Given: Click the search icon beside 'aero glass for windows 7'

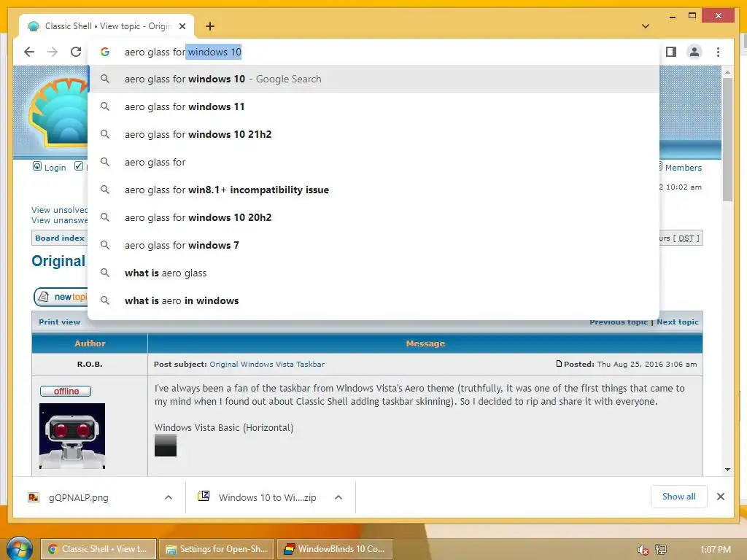Looking at the screenshot, I should click(x=105, y=245).
